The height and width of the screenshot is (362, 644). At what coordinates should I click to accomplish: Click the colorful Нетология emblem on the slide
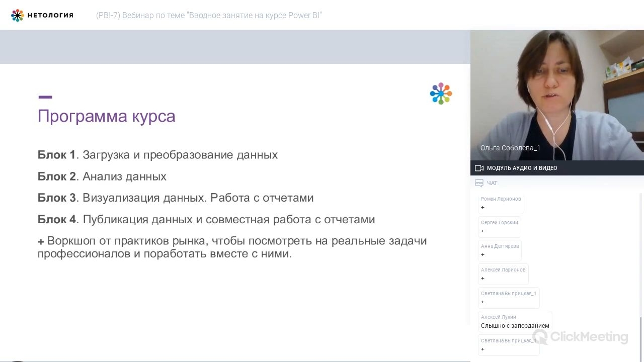tap(441, 94)
